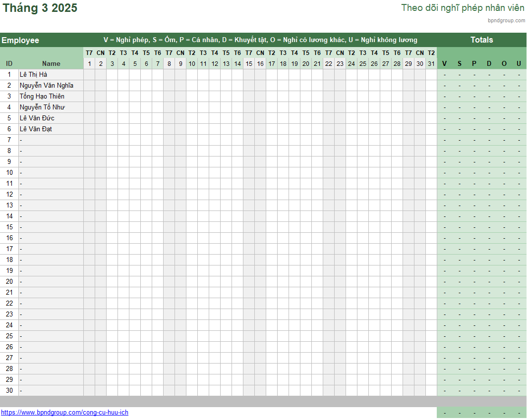Select the 'Tống Hạo Thiên' name cell

42,97
